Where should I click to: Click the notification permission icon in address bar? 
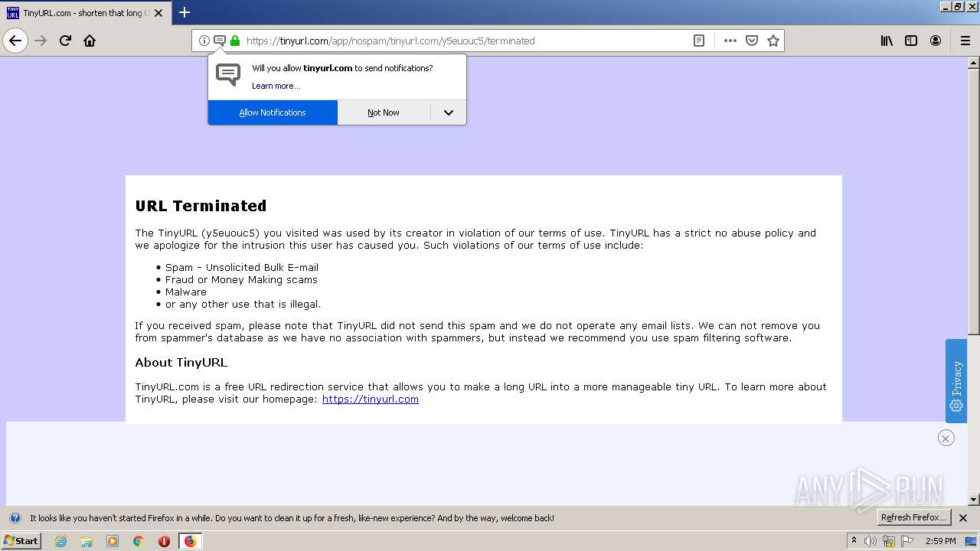pos(220,41)
